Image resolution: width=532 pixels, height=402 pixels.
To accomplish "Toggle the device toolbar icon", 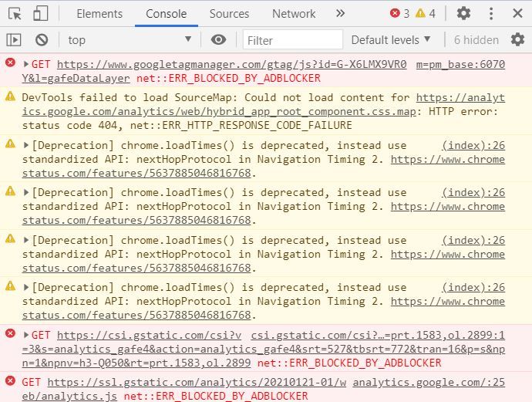I will point(40,14).
